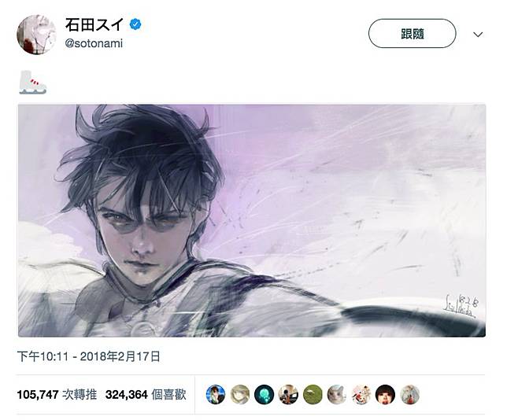
Task: Click the 石田スイ display name
Action: point(94,24)
